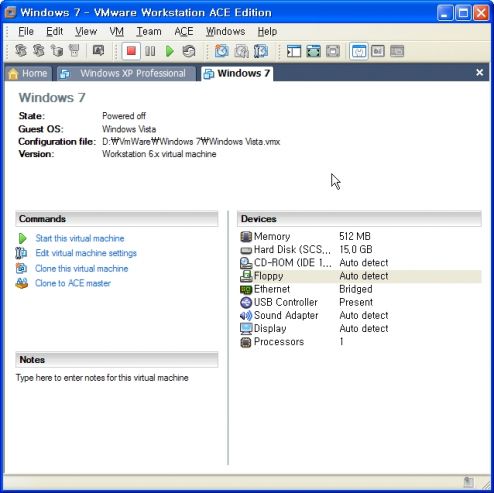494x493 pixels.
Task: Go to the Home tab
Action: point(28,73)
